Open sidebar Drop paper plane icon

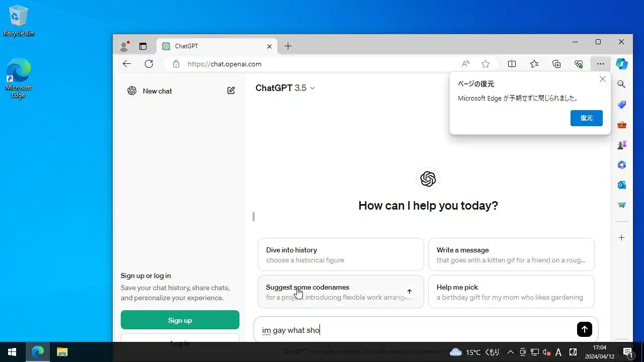(622, 205)
